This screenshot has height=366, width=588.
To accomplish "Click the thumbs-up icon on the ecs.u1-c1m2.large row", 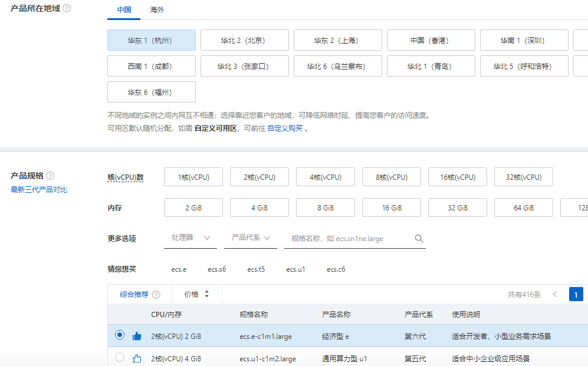I will click(x=138, y=358).
